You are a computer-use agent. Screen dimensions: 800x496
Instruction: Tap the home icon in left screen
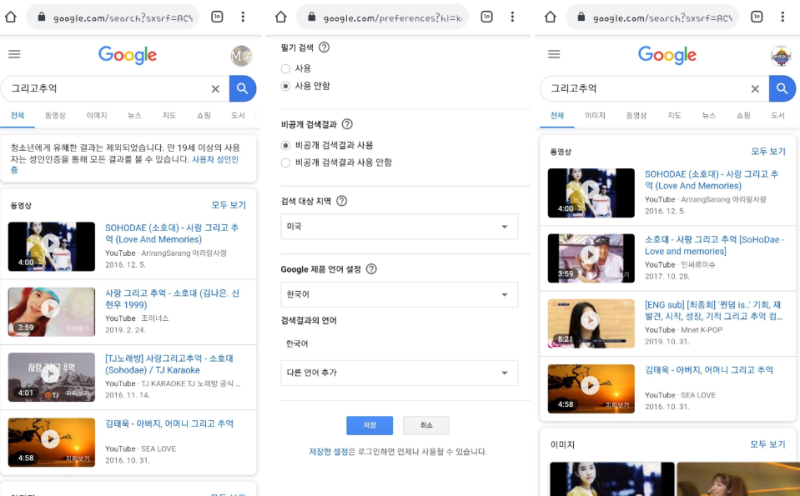point(11,17)
